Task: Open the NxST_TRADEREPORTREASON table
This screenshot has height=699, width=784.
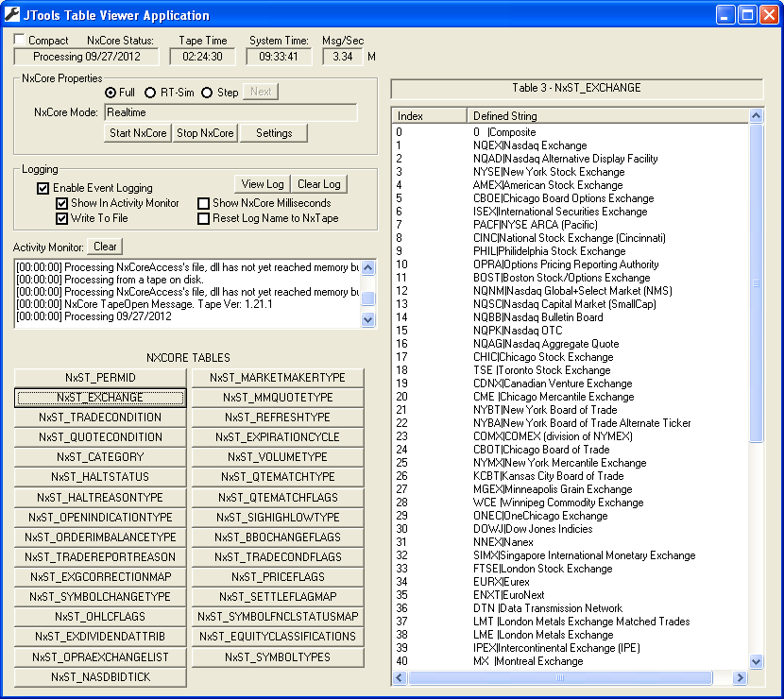Action: (x=100, y=557)
